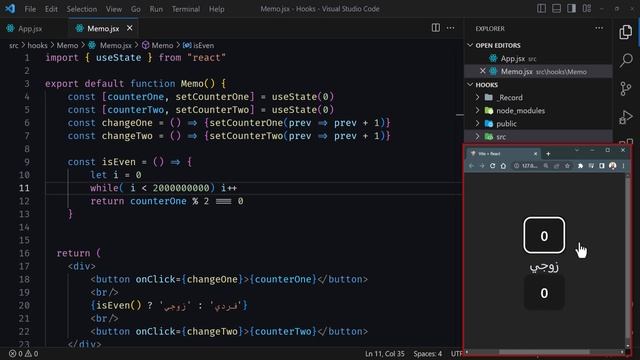The image size is (640, 360).
Task: Click the Ln 11, Col 35 status entry
Action: [x=384, y=353]
